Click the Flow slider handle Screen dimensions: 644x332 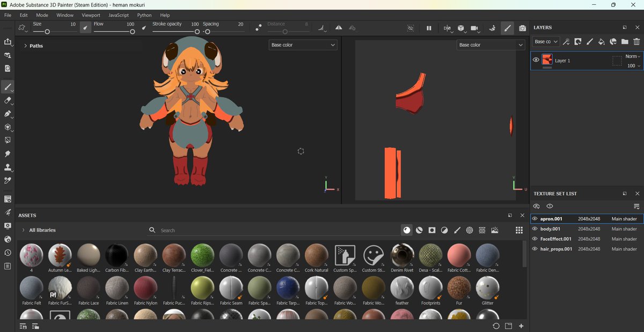point(132,32)
